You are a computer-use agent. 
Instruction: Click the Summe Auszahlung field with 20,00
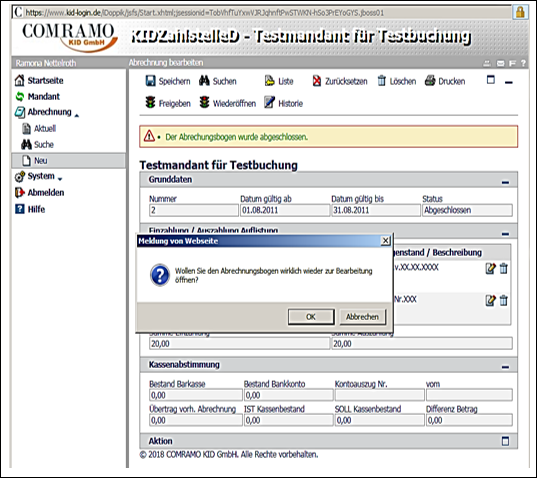[422, 343]
